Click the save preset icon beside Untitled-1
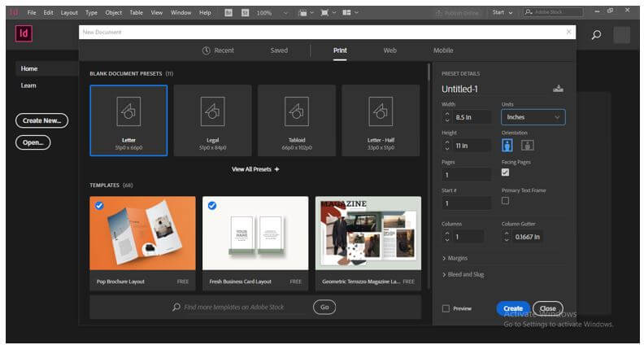The width and height of the screenshot is (644, 345). [558, 89]
